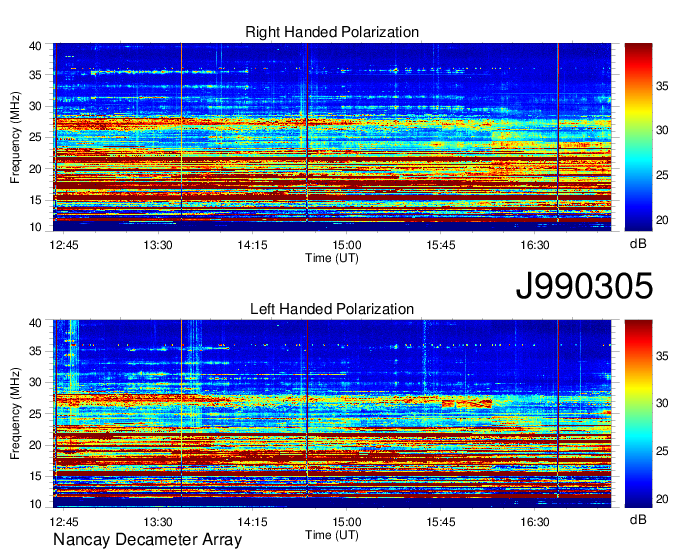Screen dimensions: 680x552
Task: Select the J990305 observation label
Action: click(584, 286)
